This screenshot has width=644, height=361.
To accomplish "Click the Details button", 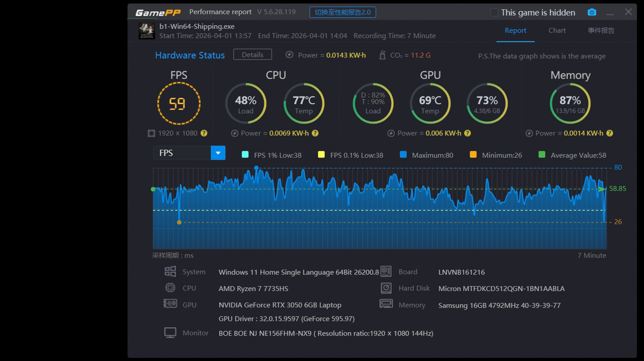I will [x=252, y=55].
